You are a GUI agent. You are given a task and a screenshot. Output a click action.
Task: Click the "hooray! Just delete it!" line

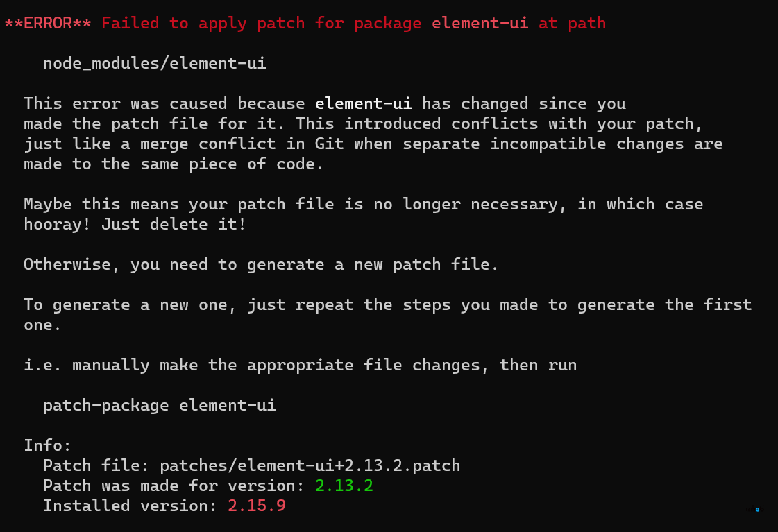135,225
